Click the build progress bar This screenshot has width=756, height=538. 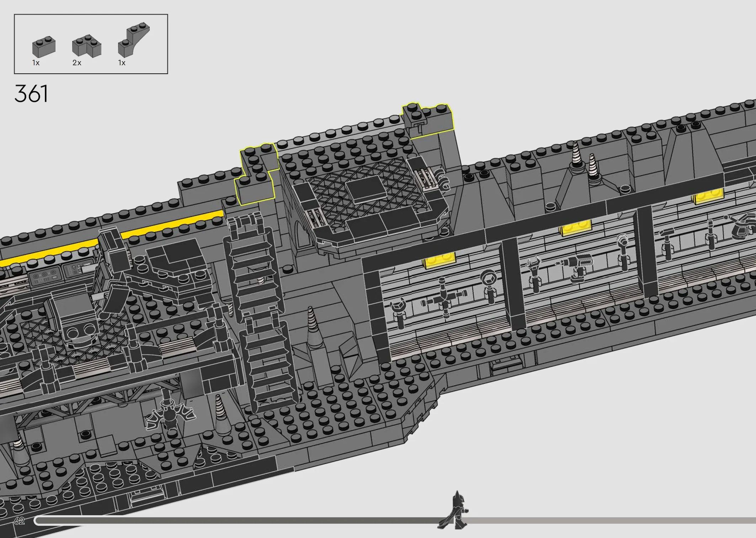point(395,521)
